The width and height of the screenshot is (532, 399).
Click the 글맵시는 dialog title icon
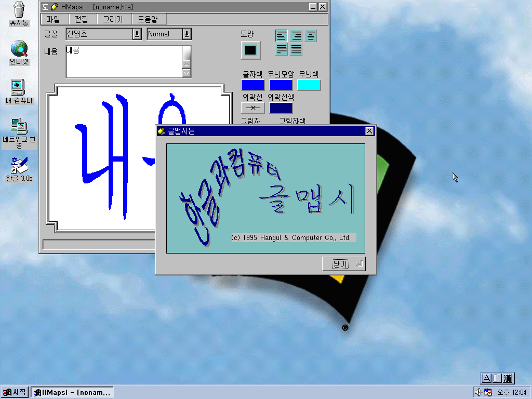pyautogui.click(x=162, y=131)
